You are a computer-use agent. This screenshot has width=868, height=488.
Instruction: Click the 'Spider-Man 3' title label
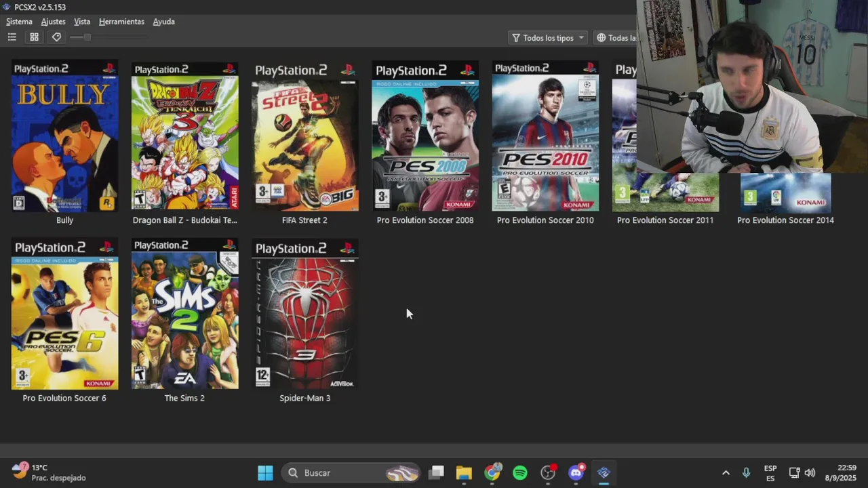304,398
